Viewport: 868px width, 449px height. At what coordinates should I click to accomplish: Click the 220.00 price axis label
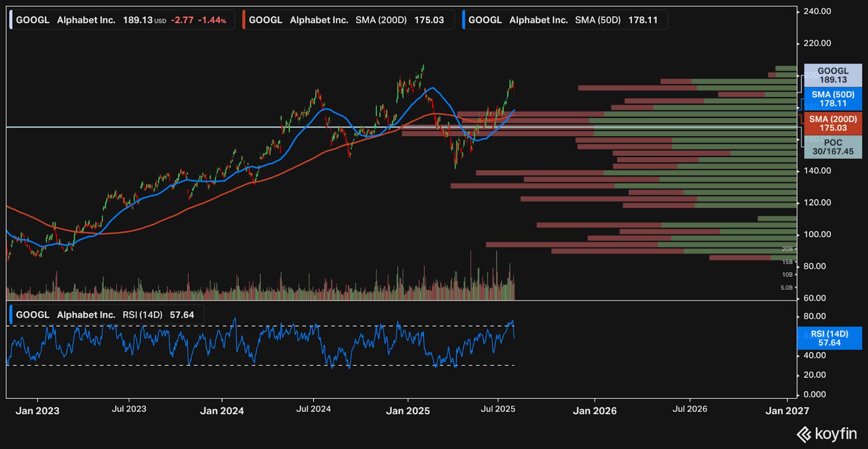click(817, 43)
